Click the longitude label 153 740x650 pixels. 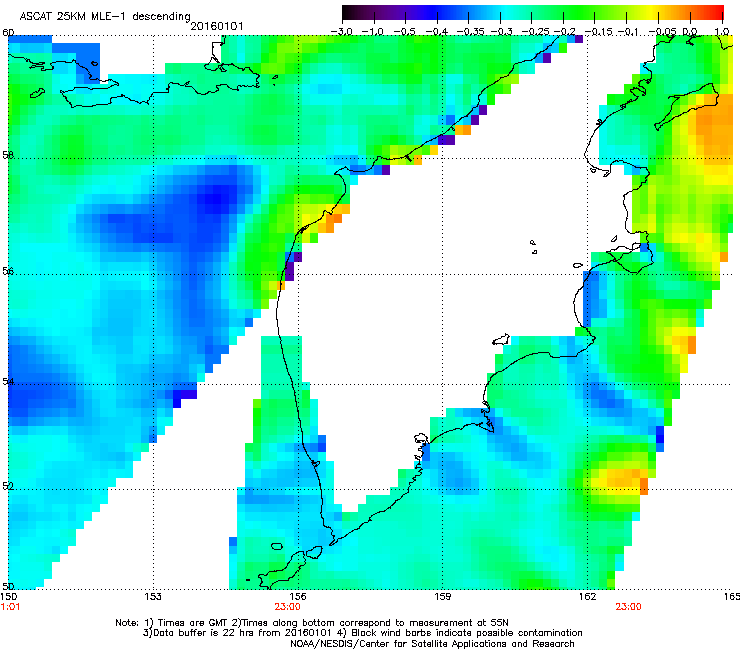click(x=153, y=597)
